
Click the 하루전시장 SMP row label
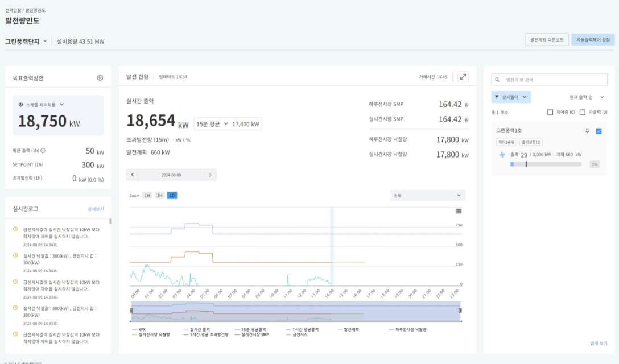coord(386,104)
